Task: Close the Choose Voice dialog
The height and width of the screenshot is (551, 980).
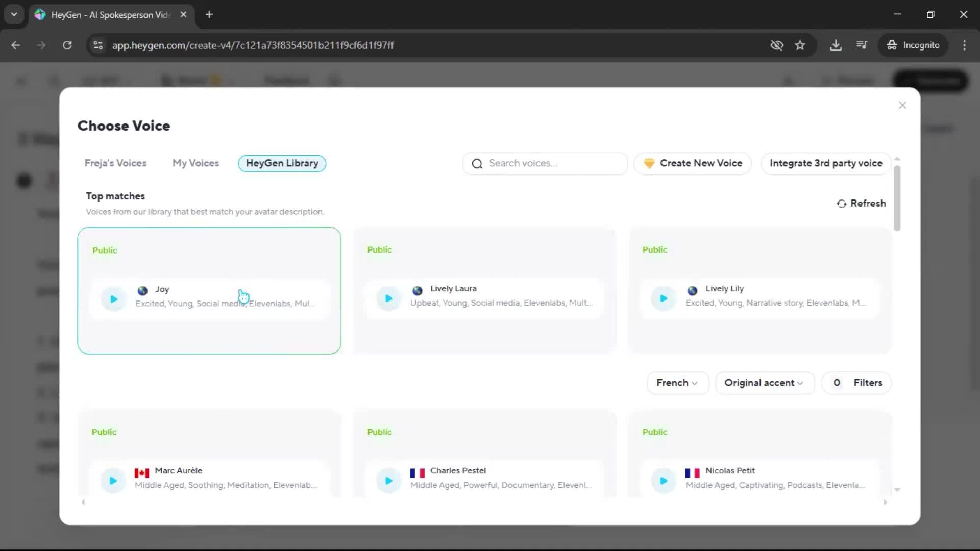Action: [902, 105]
